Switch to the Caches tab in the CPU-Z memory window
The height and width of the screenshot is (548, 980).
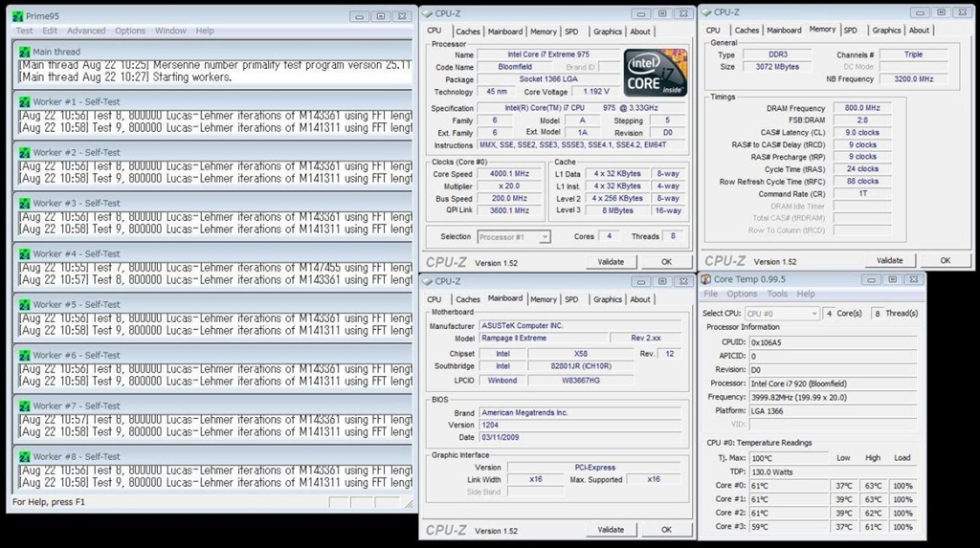click(747, 30)
